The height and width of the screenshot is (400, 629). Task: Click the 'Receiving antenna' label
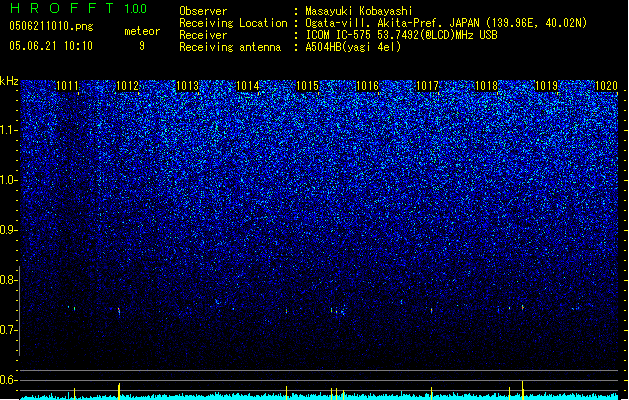click(x=230, y=47)
